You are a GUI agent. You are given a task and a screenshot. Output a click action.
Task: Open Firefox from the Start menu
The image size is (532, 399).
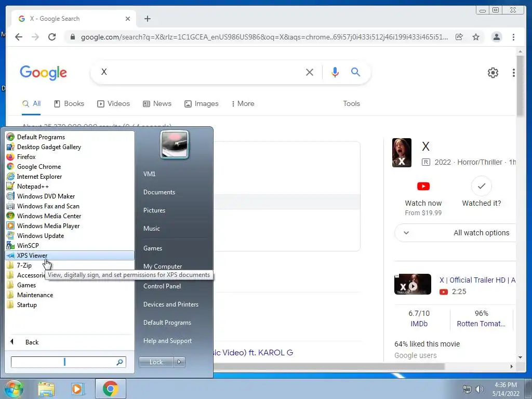pos(70,157)
